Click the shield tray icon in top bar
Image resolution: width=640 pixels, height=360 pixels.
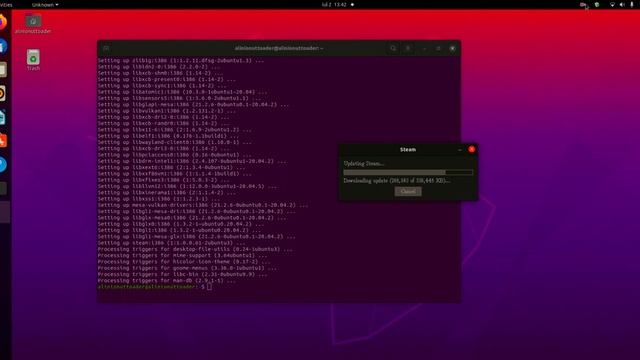coord(597,4)
